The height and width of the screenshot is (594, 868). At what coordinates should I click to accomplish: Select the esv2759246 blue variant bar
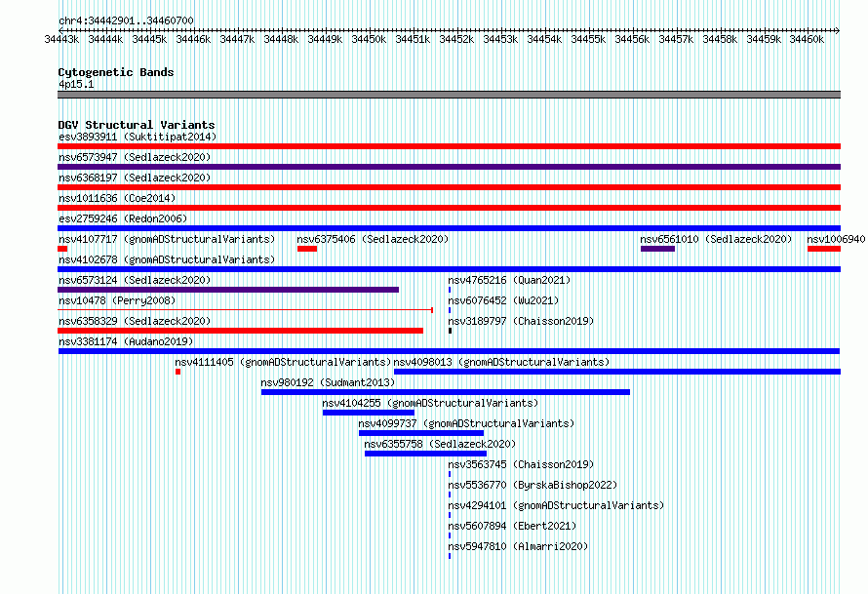[449, 228]
